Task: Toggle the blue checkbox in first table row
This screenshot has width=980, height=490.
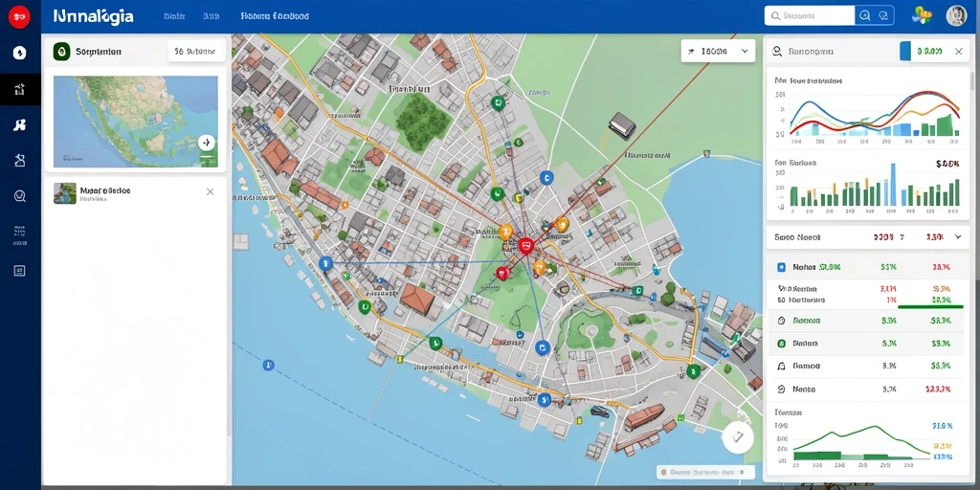Action: click(x=781, y=267)
